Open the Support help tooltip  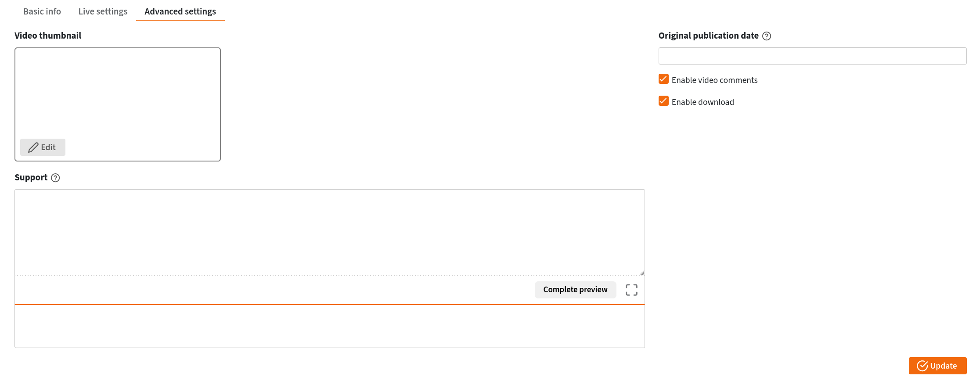tap(55, 178)
